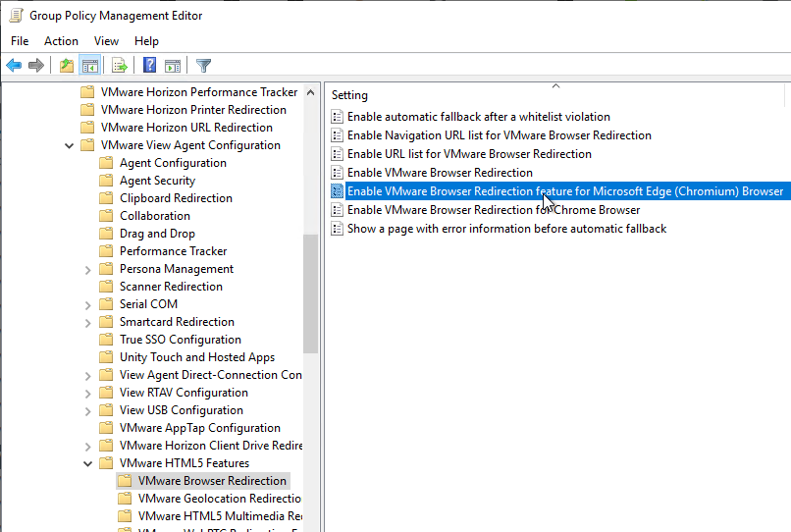The height and width of the screenshot is (532, 791).
Task: Collapse the VMware View Agent Configuration node
Action: pyautogui.click(x=69, y=146)
